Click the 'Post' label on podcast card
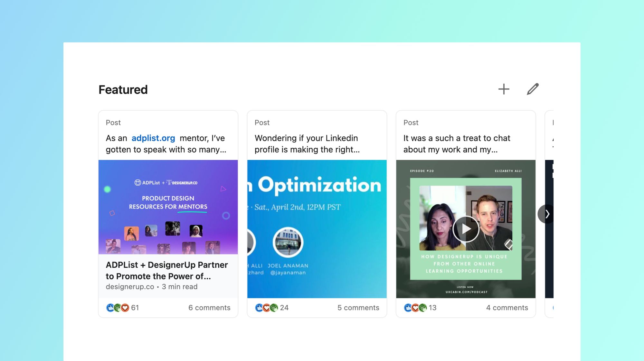This screenshot has width=644, height=361. pos(411,123)
